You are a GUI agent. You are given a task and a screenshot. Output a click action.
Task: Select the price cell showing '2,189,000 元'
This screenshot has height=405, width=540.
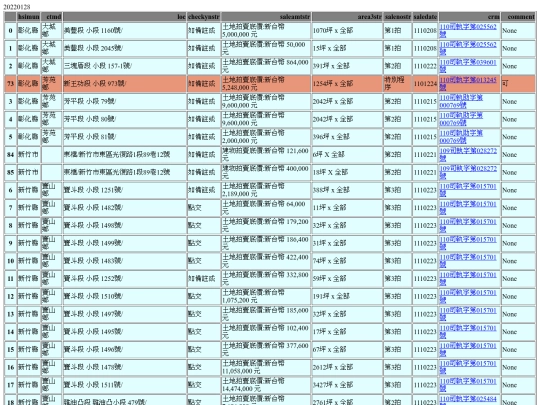tap(266, 190)
